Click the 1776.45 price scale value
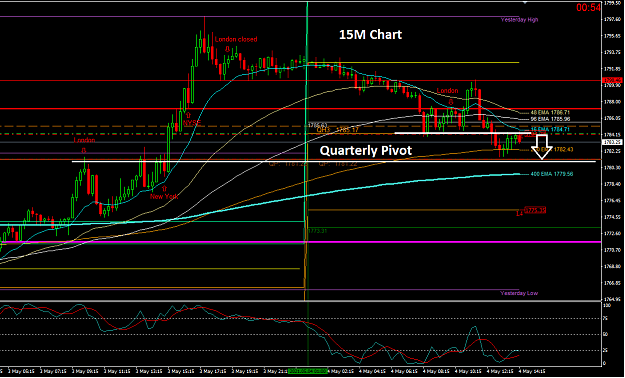 click(613, 201)
